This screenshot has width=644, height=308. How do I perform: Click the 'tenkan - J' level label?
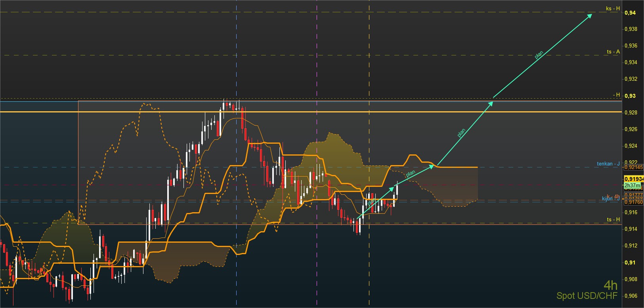608,164
